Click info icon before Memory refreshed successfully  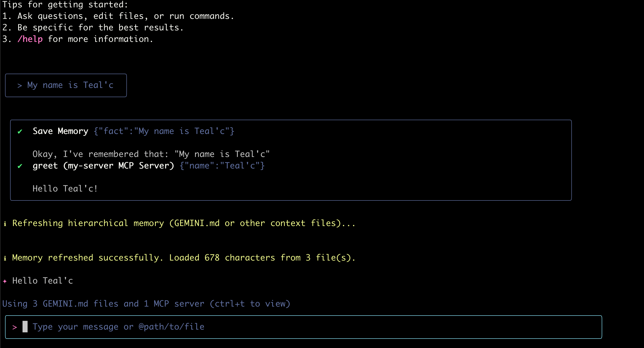[x=5, y=258]
